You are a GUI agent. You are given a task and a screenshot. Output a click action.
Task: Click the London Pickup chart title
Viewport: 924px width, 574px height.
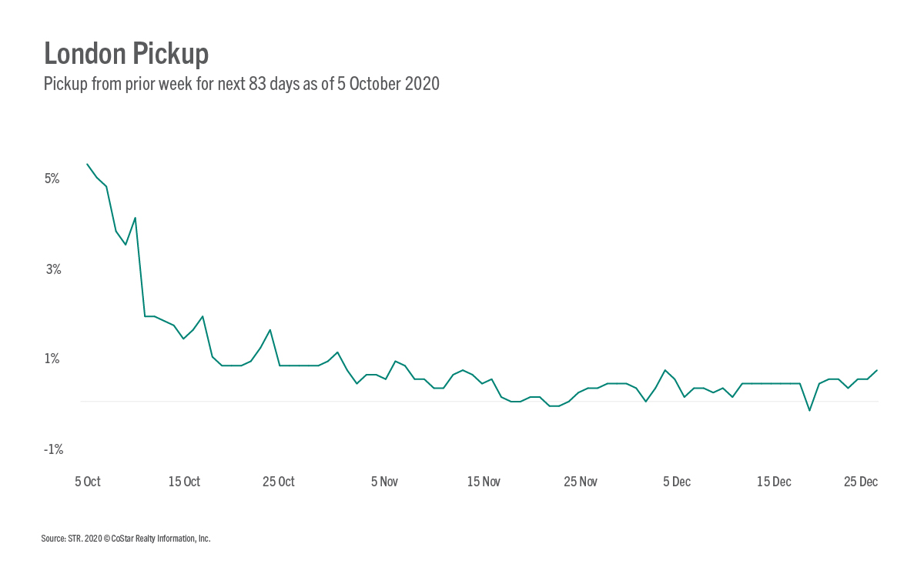[x=126, y=54]
